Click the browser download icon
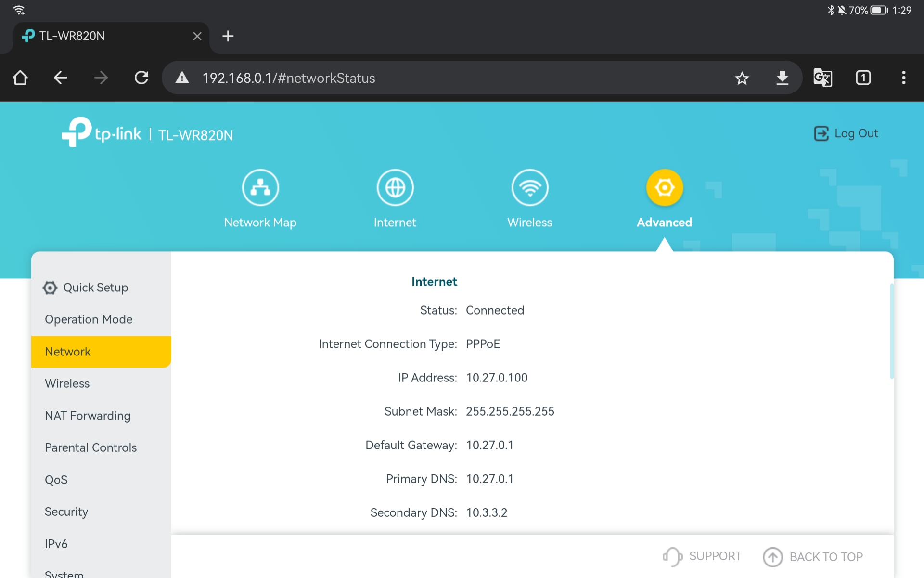 [782, 78]
